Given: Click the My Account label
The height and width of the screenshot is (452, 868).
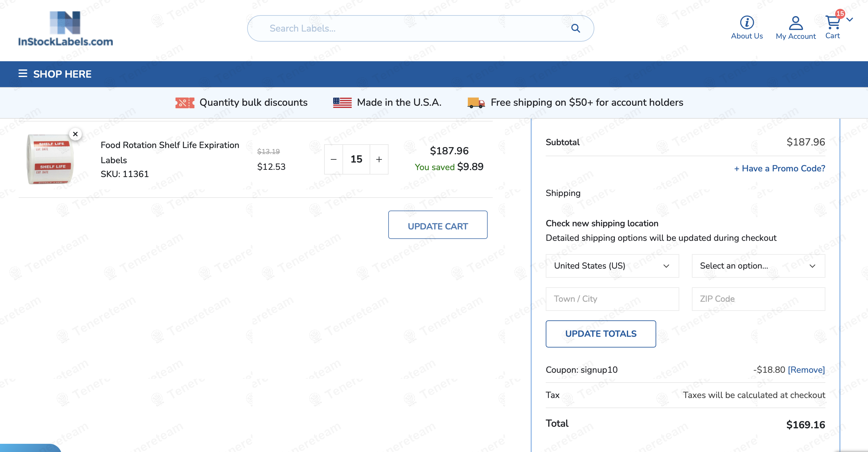Looking at the screenshot, I should 795,36.
